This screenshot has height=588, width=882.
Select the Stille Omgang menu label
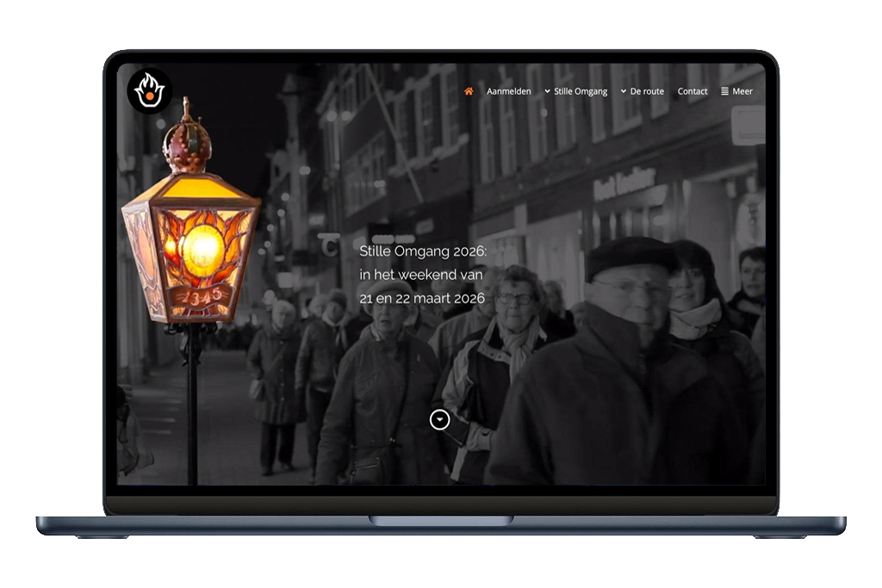pos(581,91)
